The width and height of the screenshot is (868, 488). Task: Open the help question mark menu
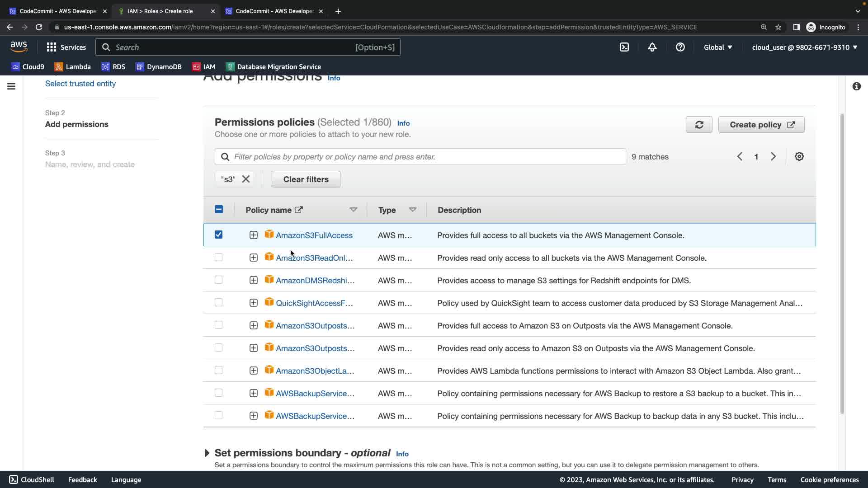(680, 47)
